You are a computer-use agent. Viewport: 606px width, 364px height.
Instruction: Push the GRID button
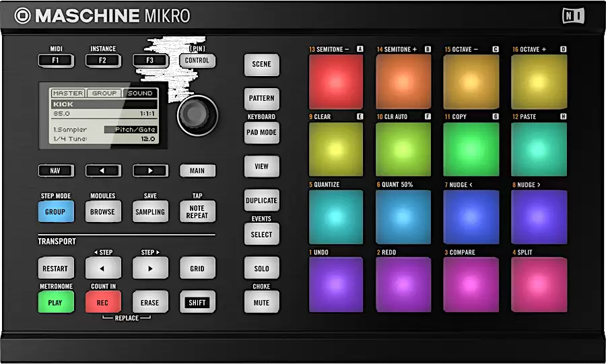pos(197,268)
